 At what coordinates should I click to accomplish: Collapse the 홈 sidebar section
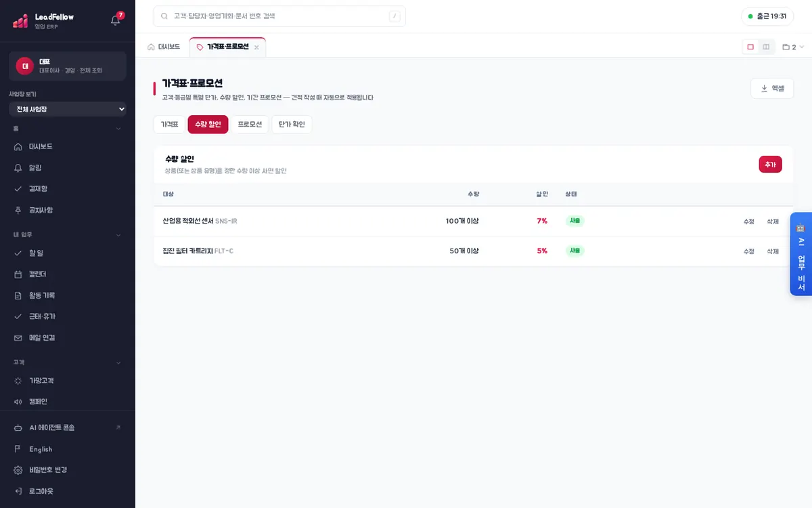[x=68, y=128]
